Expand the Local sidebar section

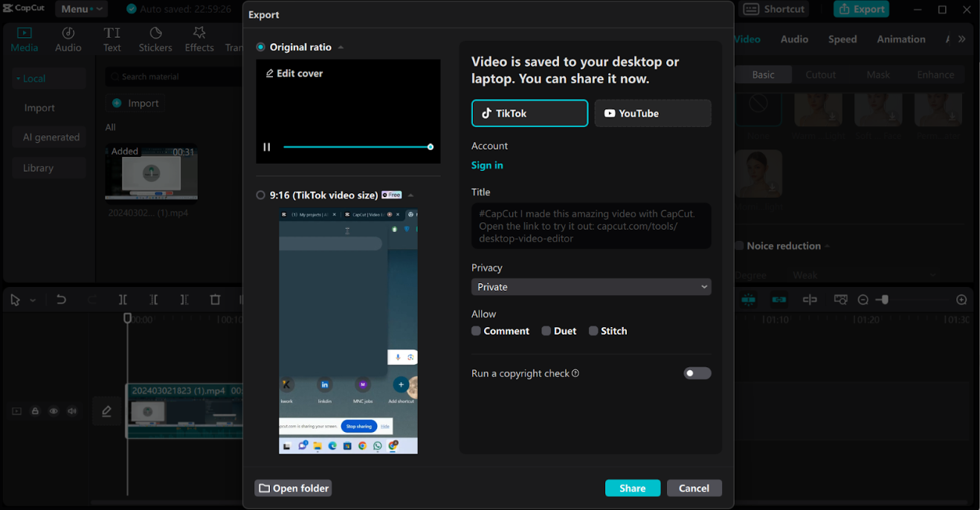tap(49, 78)
